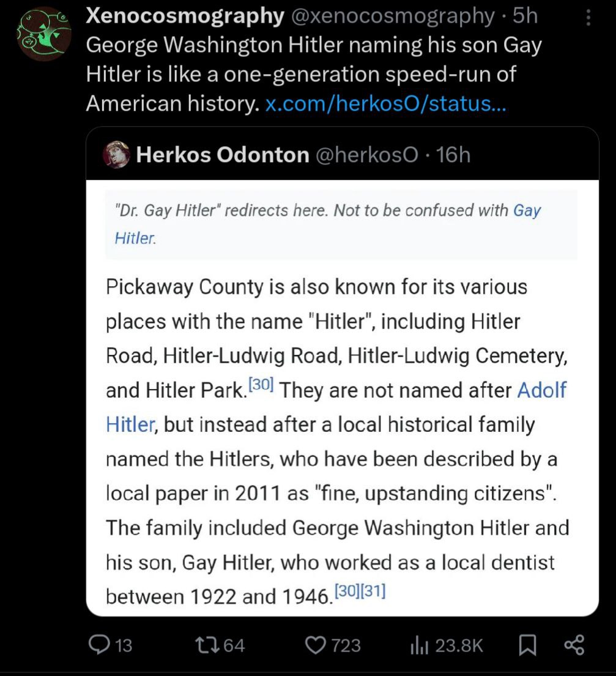Open Xenocosmography profile avatar
Screen dimensions: 616x676
(x=43, y=34)
